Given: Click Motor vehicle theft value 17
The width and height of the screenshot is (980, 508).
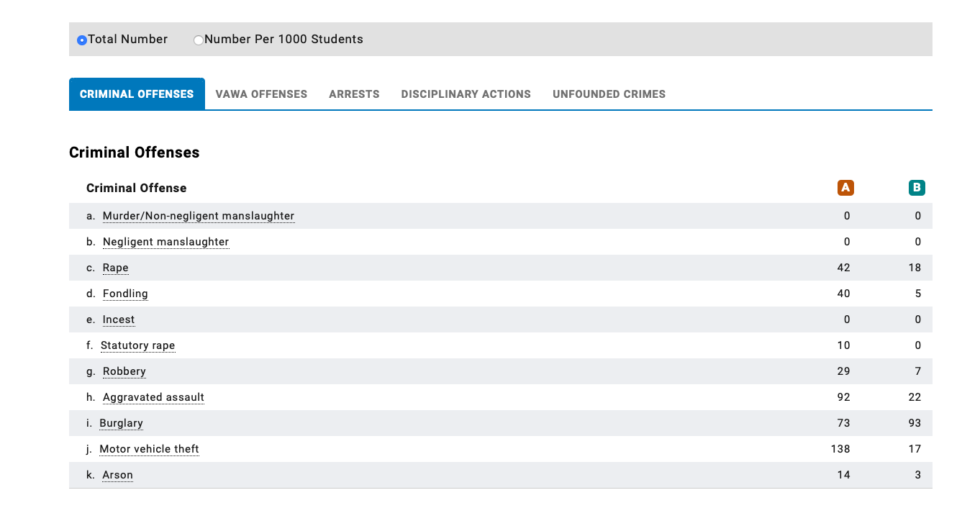Looking at the screenshot, I should pyautogui.click(x=915, y=449).
